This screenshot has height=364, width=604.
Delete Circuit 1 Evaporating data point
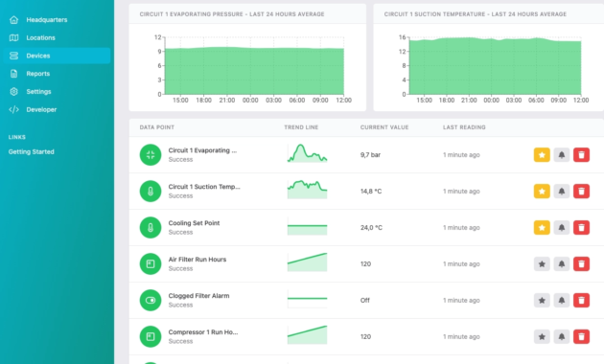[581, 155]
